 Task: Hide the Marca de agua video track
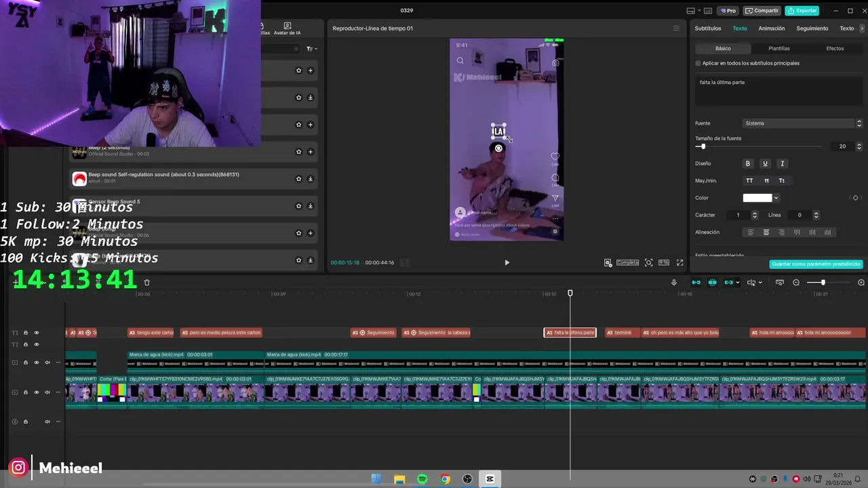[x=37, y=363]
